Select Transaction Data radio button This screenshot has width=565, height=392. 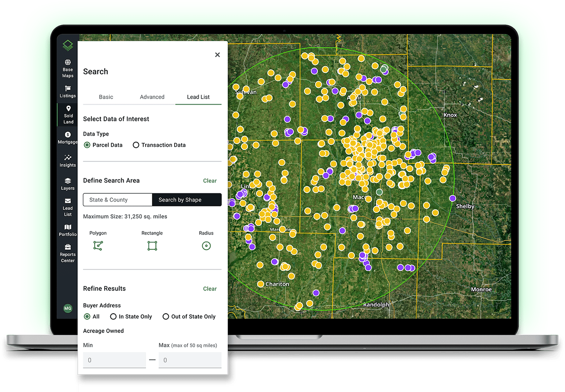click(x=136, y=145)
